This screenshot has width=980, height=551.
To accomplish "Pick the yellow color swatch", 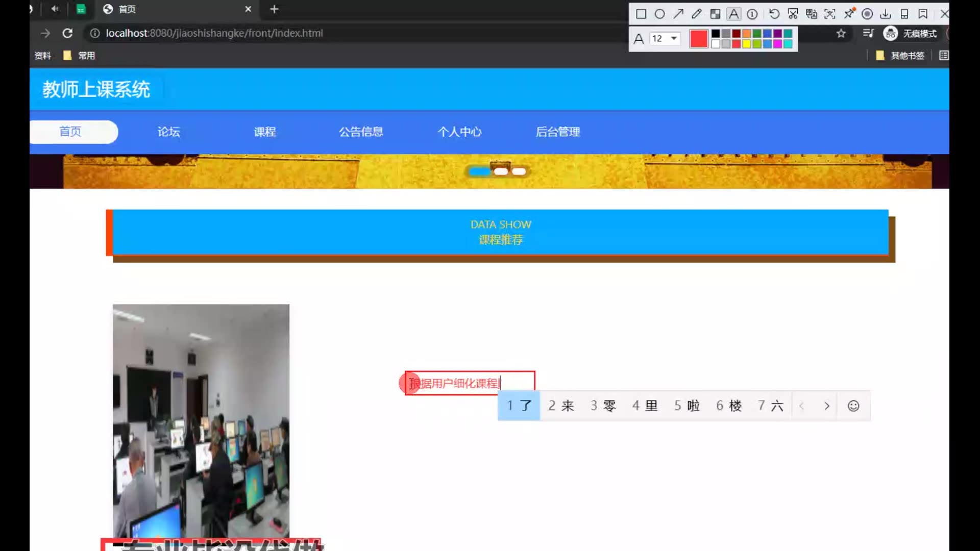I will pyautogui.click(x=747, y=44).
